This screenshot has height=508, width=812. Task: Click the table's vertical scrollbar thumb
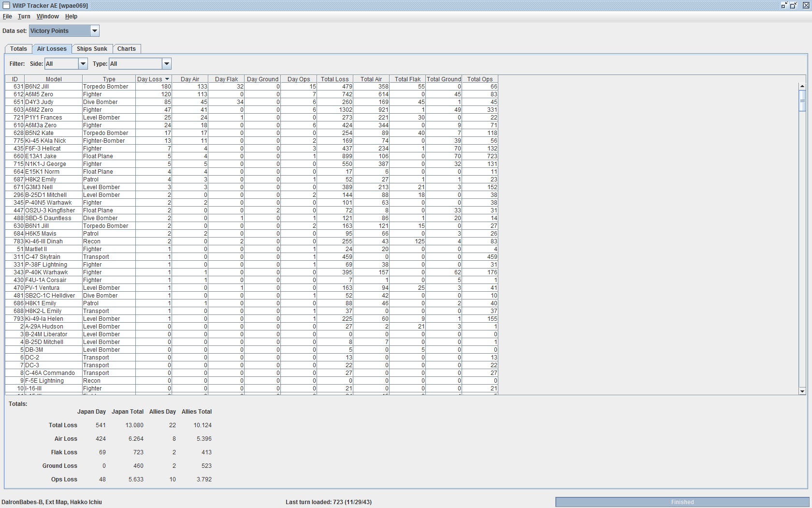[802, 101]
